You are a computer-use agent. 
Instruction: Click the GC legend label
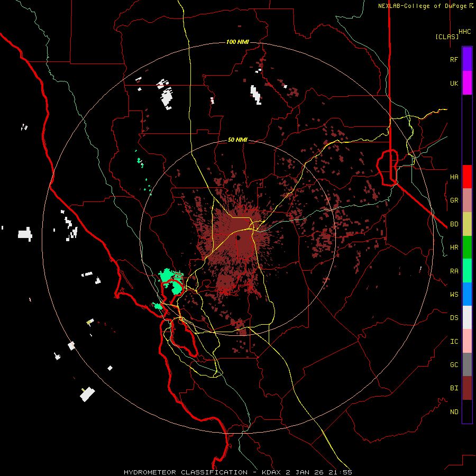[x=454, y=365]
